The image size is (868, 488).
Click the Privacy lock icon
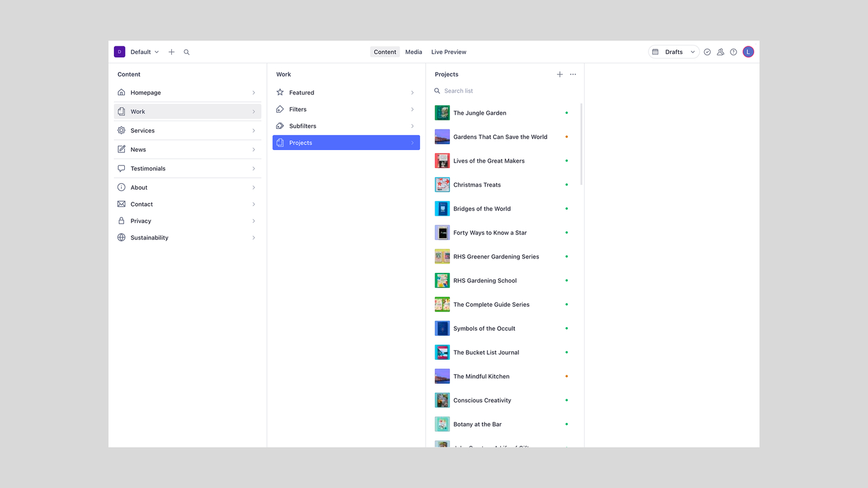(121, 221)
